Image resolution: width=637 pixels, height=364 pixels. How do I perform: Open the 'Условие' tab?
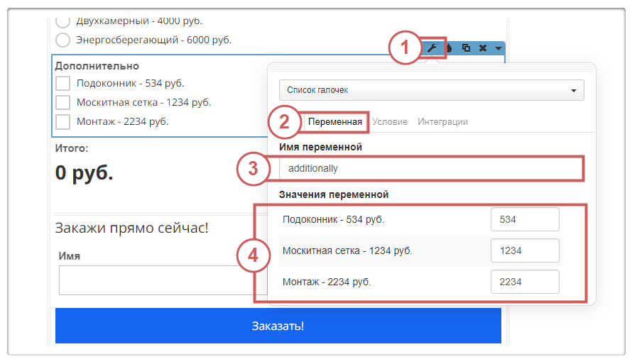click(x=390, y=122)
